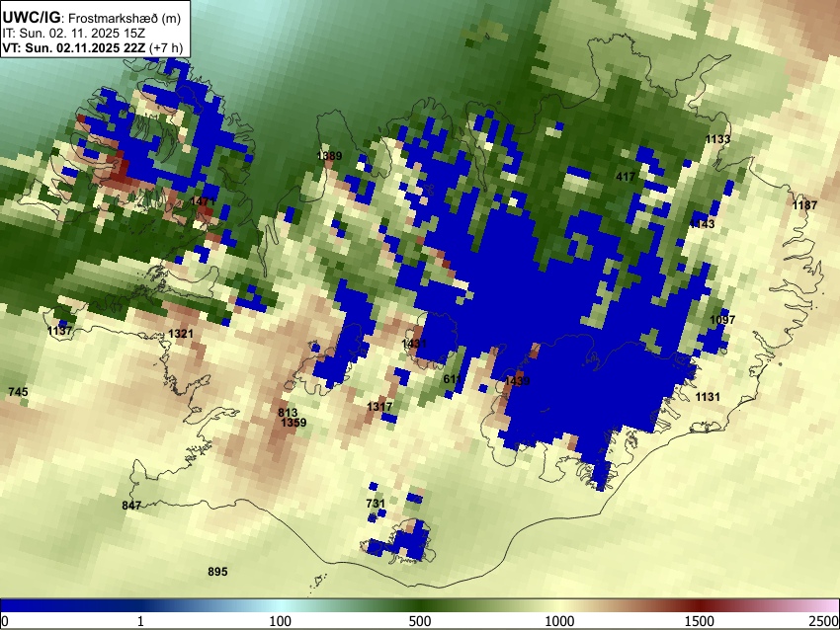Click the color scale label 1500
Image resolution: width=840 pixels, height=630 pixels.
[700, 621]
